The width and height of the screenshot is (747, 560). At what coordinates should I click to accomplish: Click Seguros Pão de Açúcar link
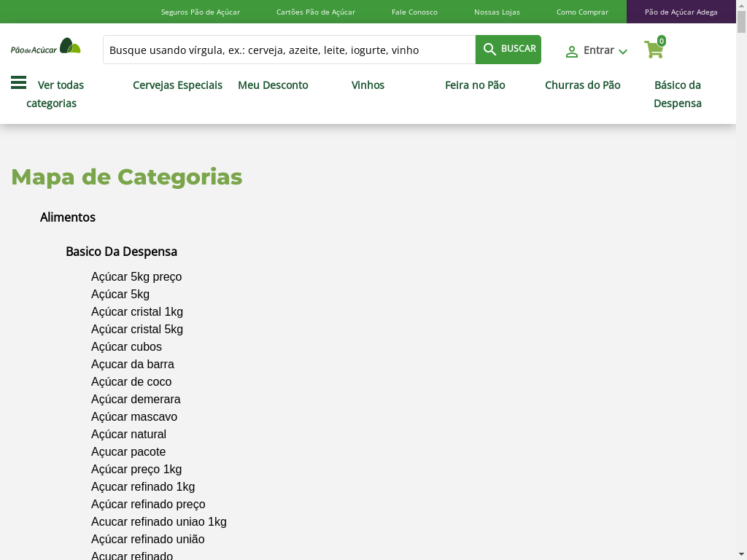click(x=200, y=12)
